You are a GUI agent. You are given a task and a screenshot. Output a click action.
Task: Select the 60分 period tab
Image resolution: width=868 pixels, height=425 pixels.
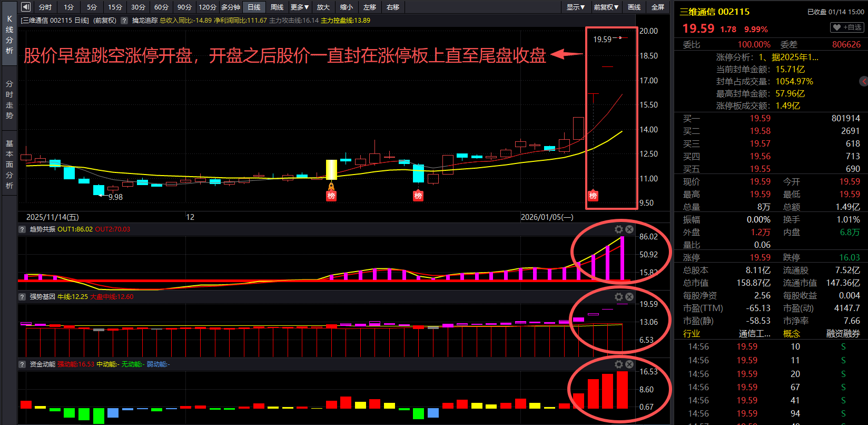click(x=162, y=7)
